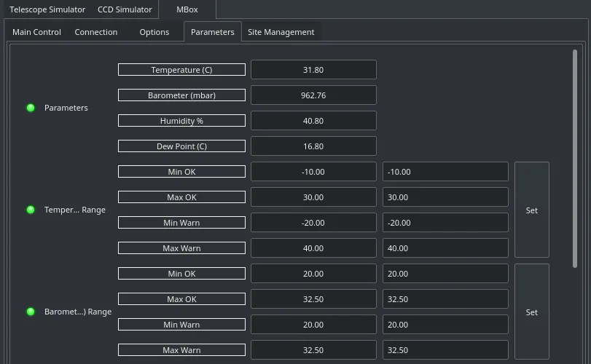Click the Temperature Range Max OK label
The image size is (591, 364).
pyautogui.click(x=181, y=197)
